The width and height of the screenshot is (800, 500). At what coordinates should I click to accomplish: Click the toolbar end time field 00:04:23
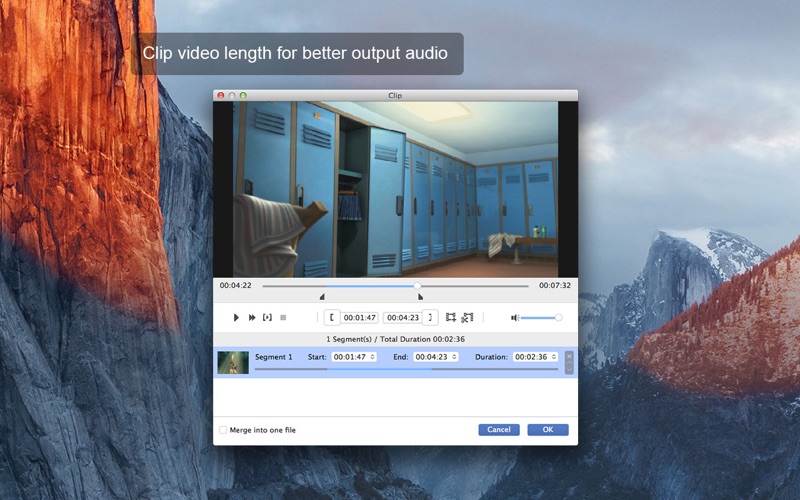pyautogui.click(x=403, y=317)
